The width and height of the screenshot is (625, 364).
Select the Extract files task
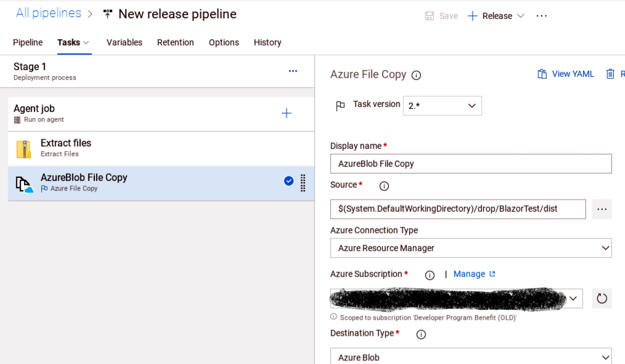click(x=161, y=149)
